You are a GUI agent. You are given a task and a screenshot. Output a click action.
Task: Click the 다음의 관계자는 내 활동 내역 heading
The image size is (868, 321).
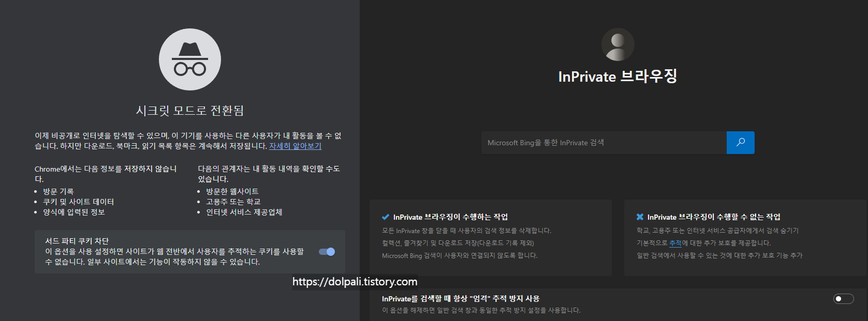[x=269, y=174]
